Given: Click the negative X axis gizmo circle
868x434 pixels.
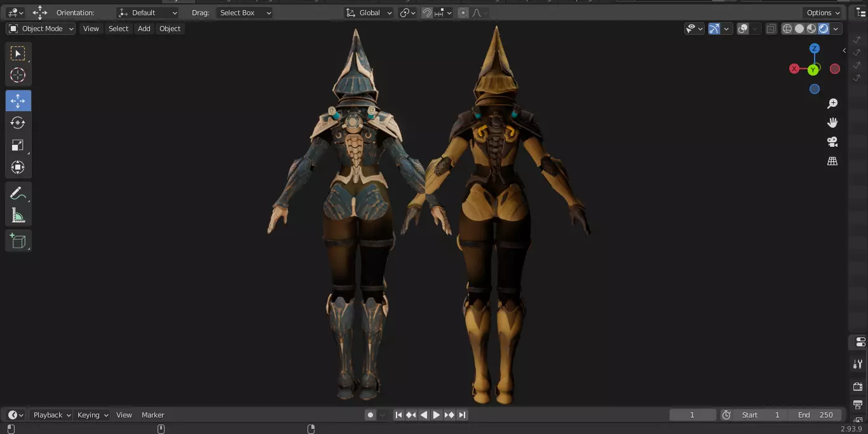Looking at the screenshot, I should click(x=835, y=69).
